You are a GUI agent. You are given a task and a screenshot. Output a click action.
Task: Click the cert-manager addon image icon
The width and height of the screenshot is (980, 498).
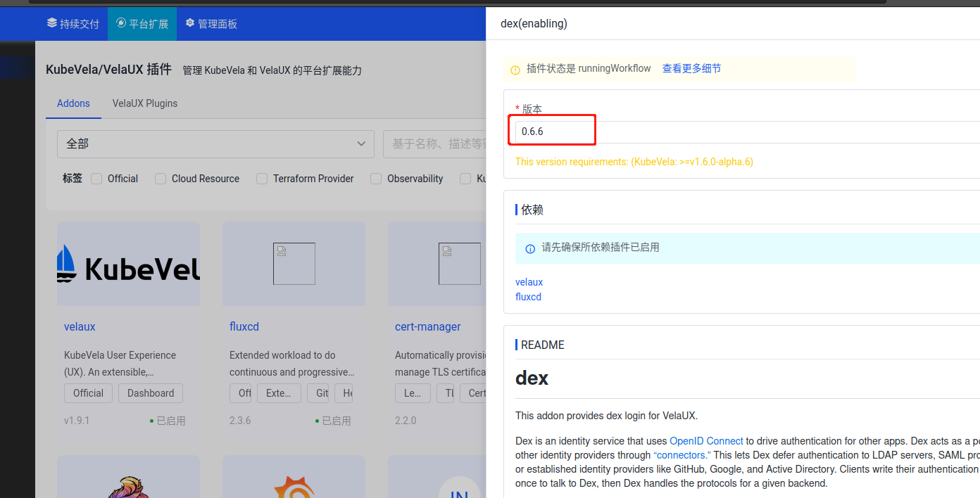point(459,264)
